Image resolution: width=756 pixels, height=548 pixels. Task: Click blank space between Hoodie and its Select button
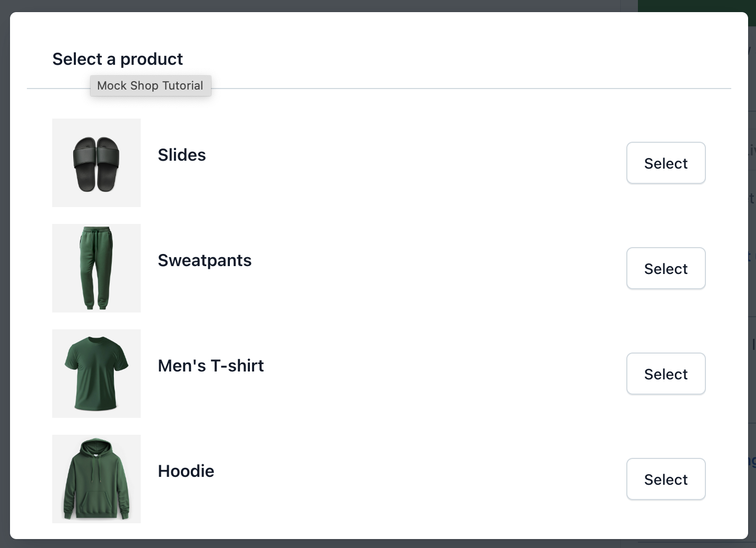tap(411, 479)
